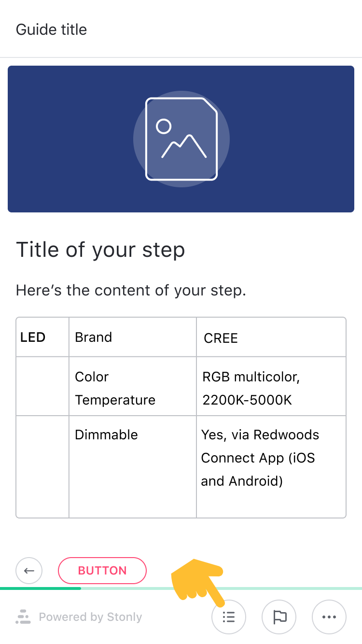Click the Stonly logo icon
The image size is (362, 644).
pyautogui.click(x=23, y=617)
